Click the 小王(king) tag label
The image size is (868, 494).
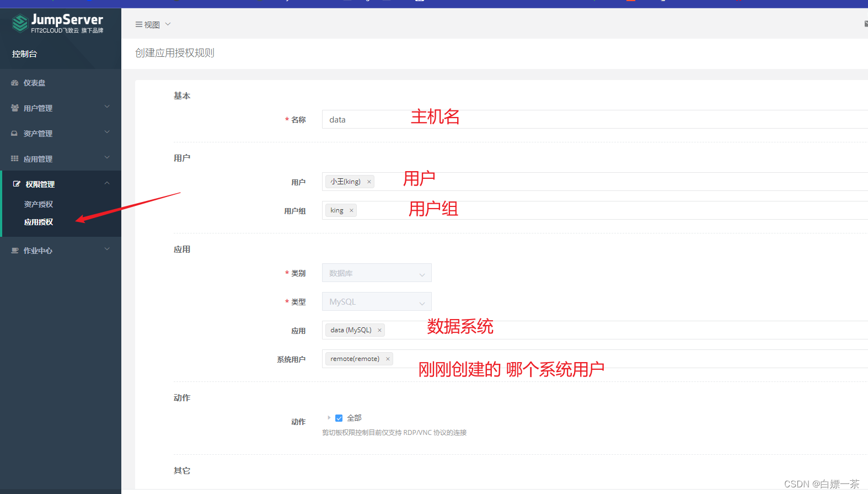(345, 182)
